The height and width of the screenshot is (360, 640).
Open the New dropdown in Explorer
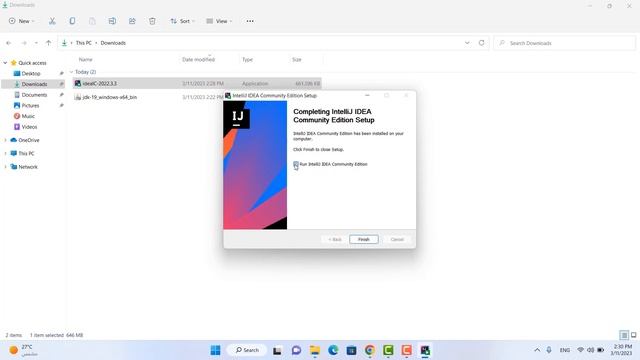pyautogui.click(x=22, y=21)
